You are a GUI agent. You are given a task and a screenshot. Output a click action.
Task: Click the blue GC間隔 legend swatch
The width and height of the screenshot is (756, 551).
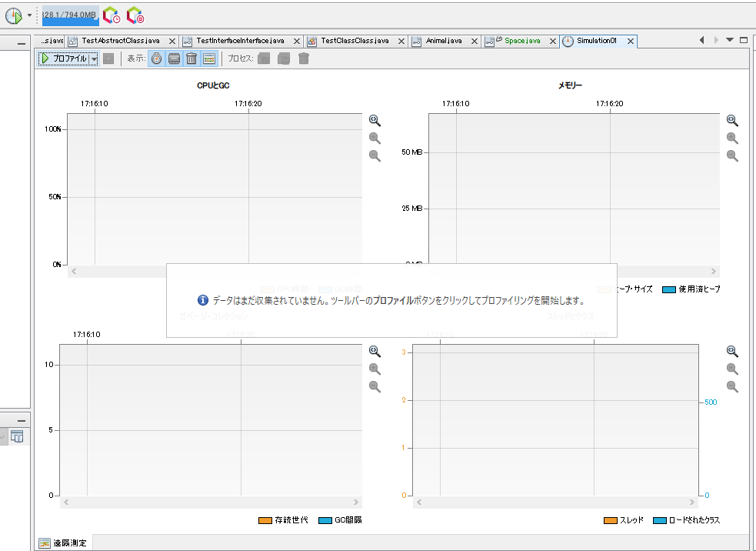[x=325, y=520]
